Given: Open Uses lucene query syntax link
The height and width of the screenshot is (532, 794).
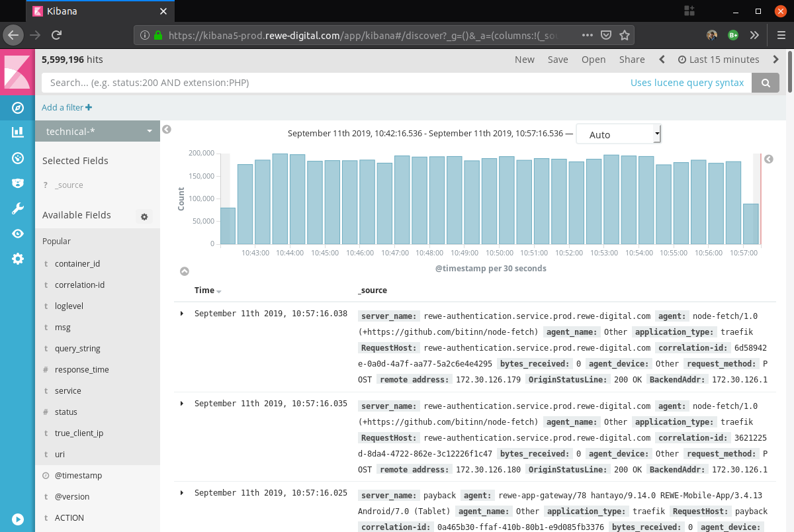Looking at the screenshot, I should [x=687, y=83].
